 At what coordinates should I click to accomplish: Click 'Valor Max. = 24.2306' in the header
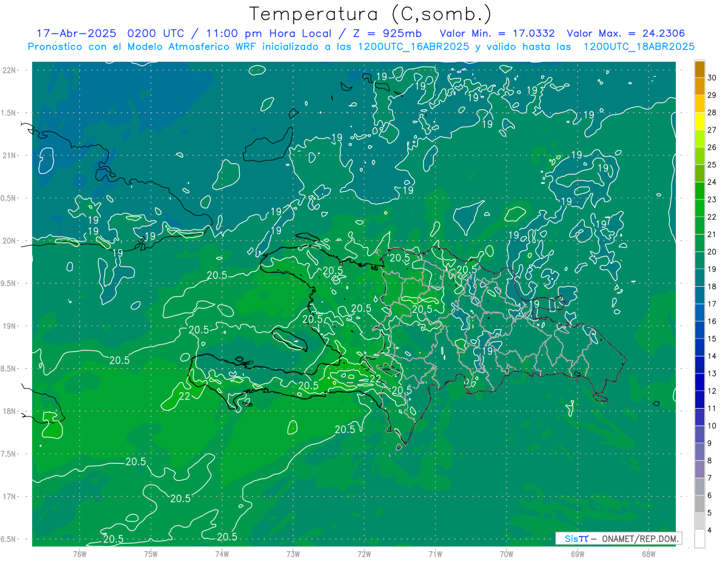point(625,33)
